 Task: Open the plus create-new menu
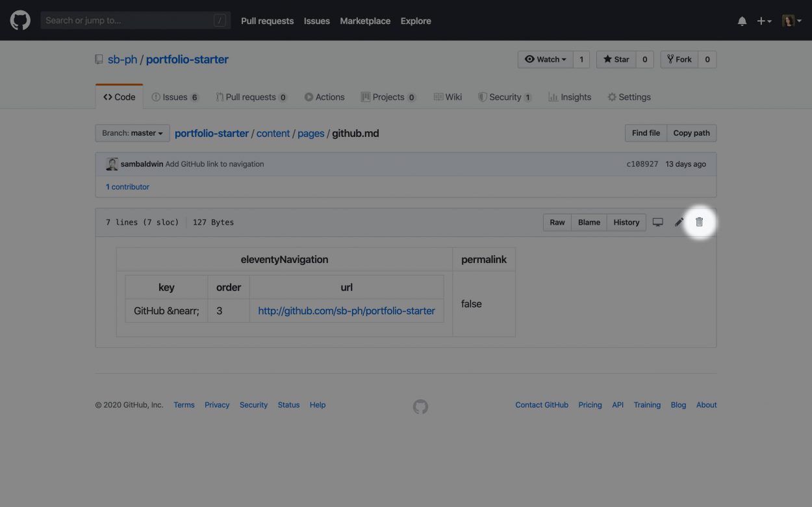(764, 21)
